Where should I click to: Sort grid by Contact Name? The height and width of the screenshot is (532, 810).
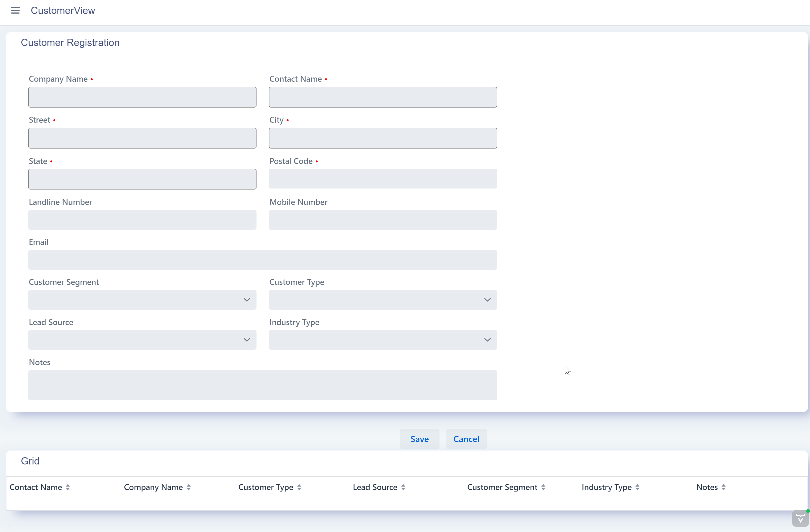(68, 487)
